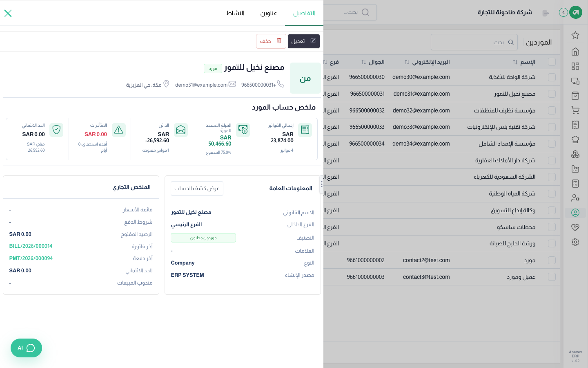588x368 pixels.
Task: Select checkbox for مؤسسة الإمداد الشامل
Action: tap(552, 144)
